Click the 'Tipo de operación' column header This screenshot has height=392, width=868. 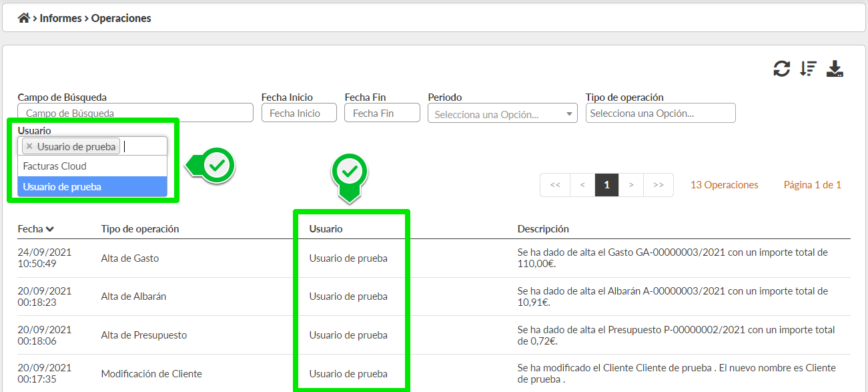pos(140,229)
